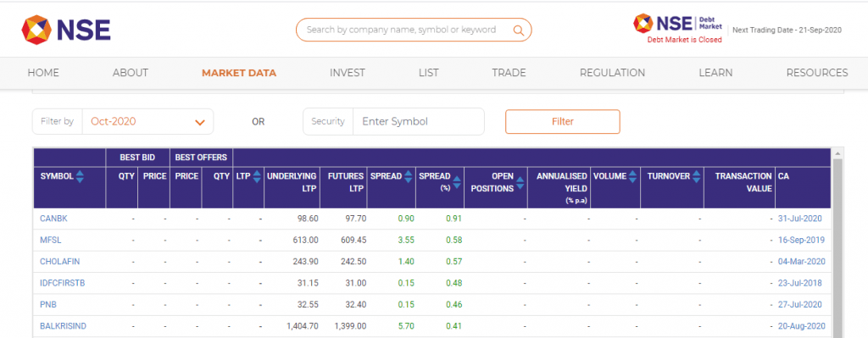Open the CANBK symbol link
The image size is (868, 338).
[x=53, y=219]
